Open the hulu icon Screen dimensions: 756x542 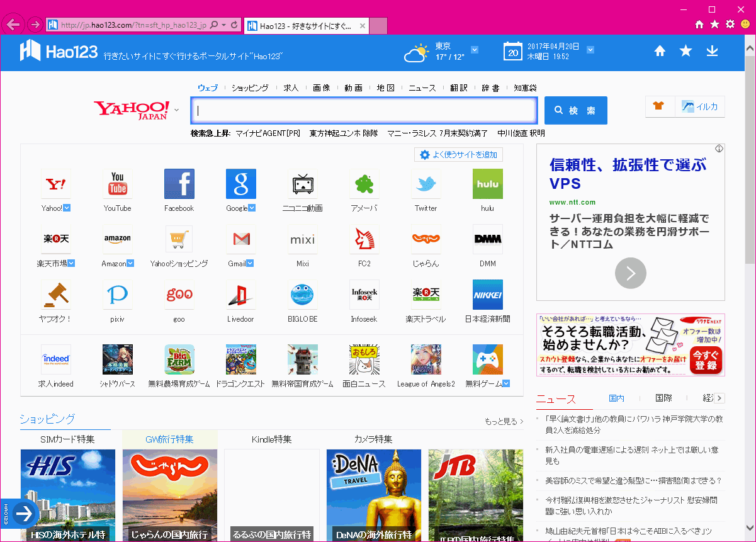click(488, 184)
